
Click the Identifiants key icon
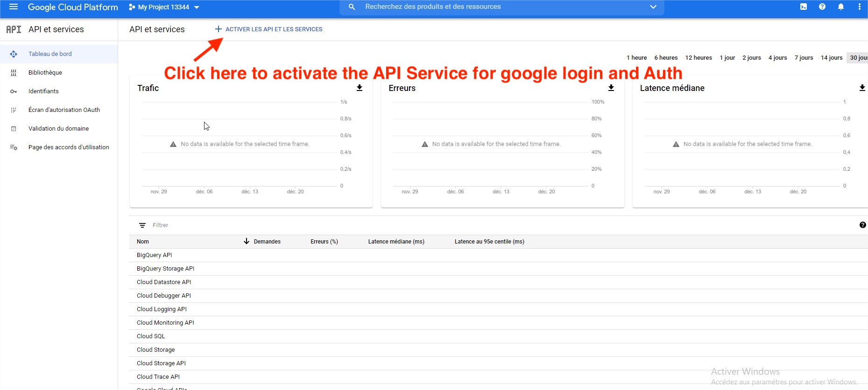[x=14, y=91]
